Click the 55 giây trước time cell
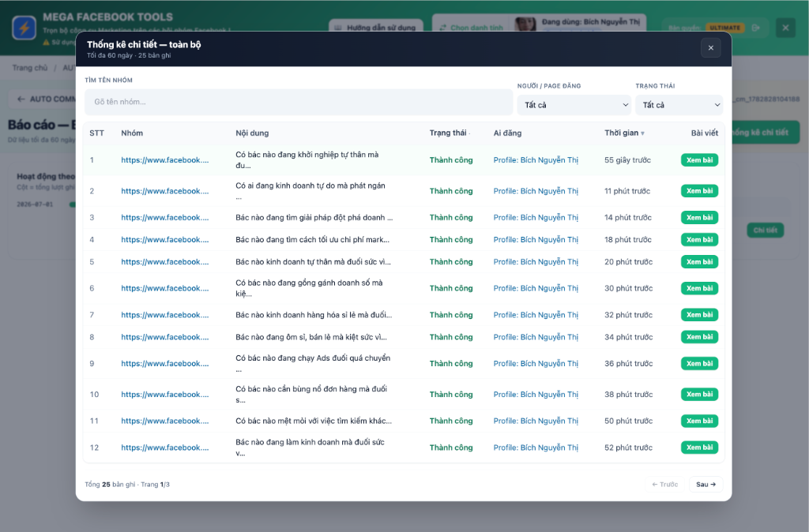 [627, 160]
